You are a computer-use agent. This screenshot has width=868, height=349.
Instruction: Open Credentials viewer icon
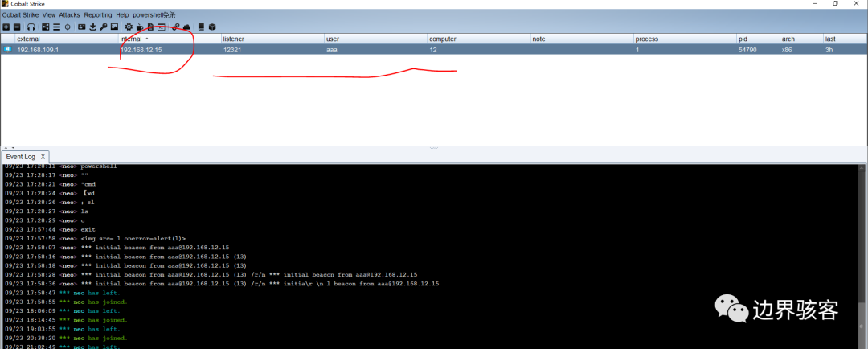(x=81, y=27)
